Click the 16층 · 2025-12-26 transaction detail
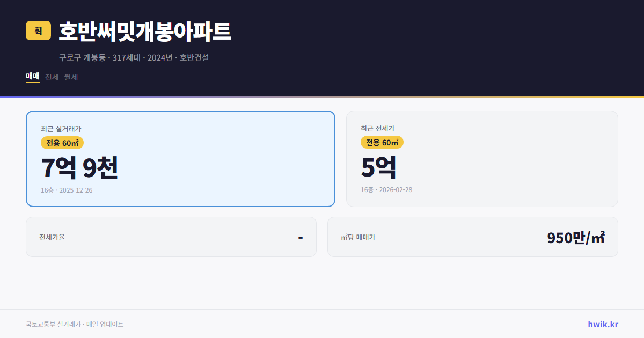Screen dimensions: 644x338 (67, 190)
